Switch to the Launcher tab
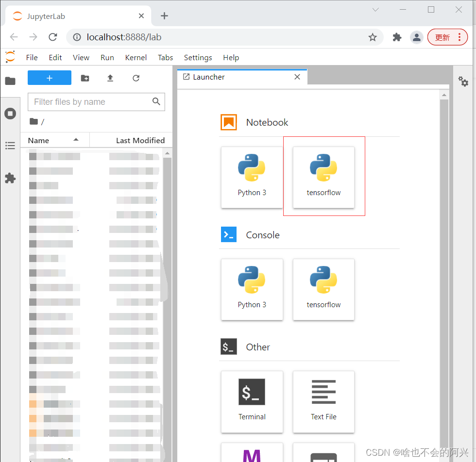This screenshot has height=462, width=476. tap(208, 77)
